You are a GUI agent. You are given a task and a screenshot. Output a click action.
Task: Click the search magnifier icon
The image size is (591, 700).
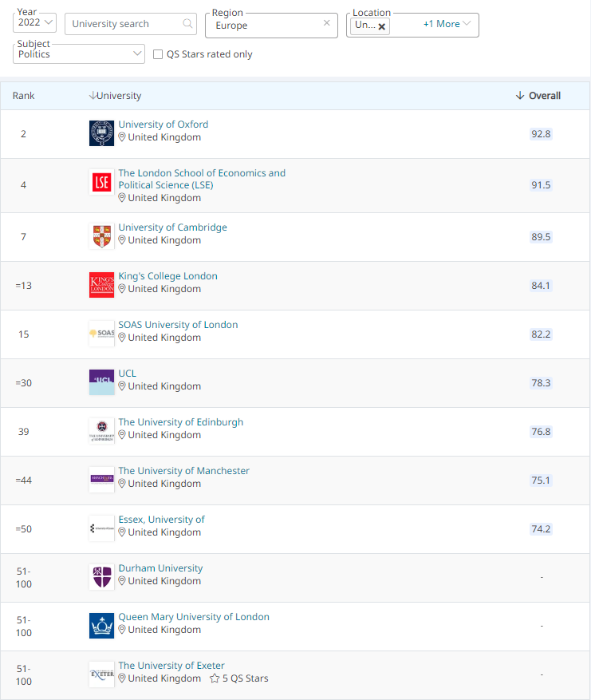tap(187, 23)
